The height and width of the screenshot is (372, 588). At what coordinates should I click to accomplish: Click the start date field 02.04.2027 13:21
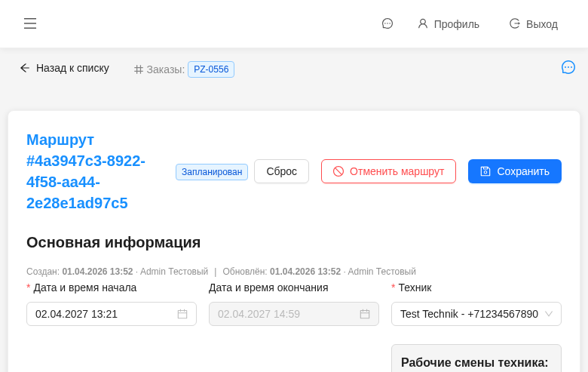102,314
